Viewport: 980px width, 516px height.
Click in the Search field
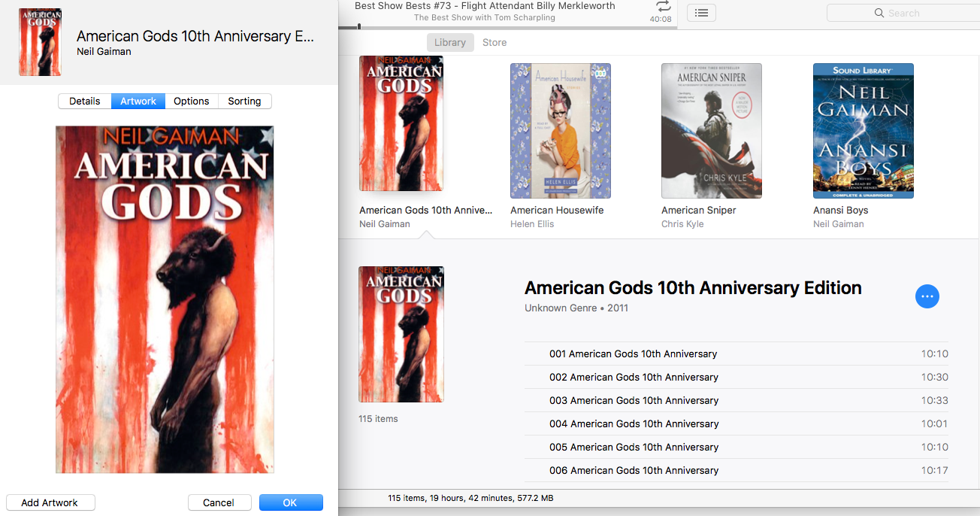[x=903, y=13]
